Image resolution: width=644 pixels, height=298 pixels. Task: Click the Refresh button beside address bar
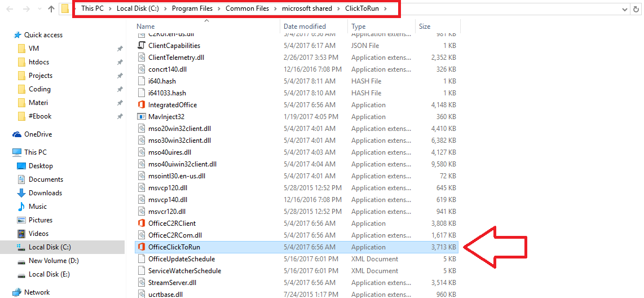pyautogui.click(x=637, y=8)
